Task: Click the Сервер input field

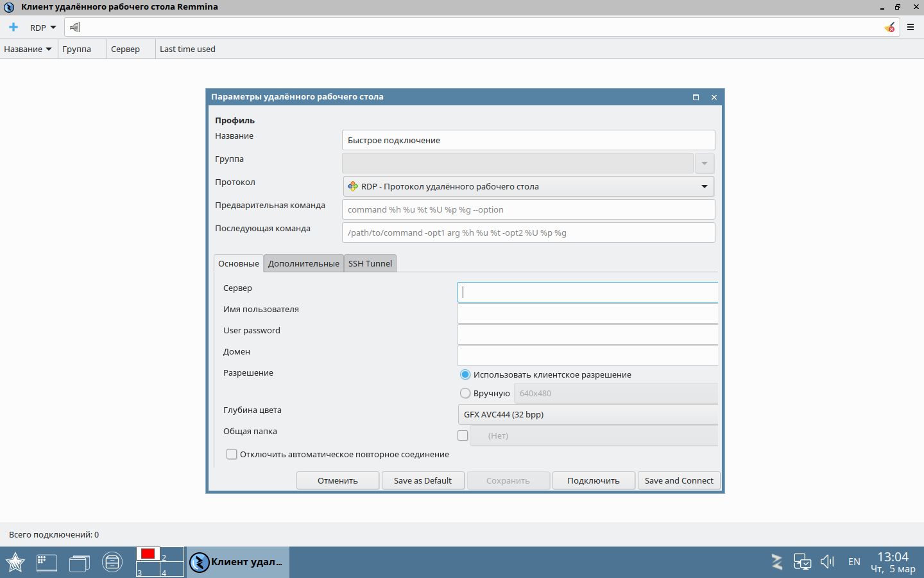Action: point(587,292)
